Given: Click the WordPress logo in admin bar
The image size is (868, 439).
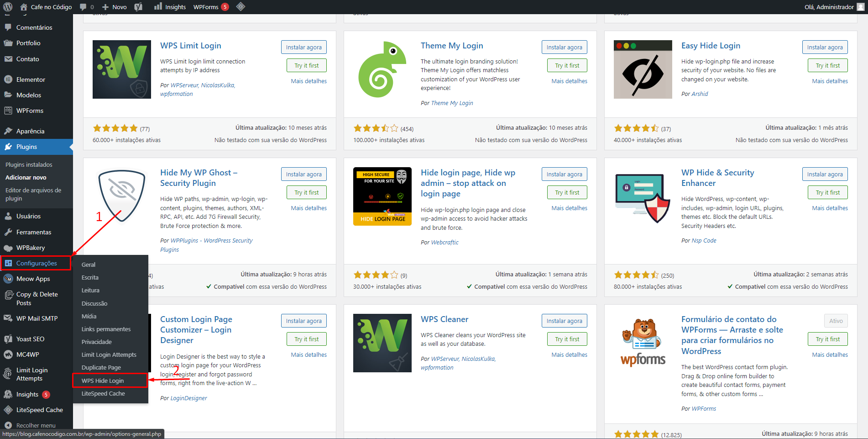Looking at the screenshot, I should click(x=8, y=7).
